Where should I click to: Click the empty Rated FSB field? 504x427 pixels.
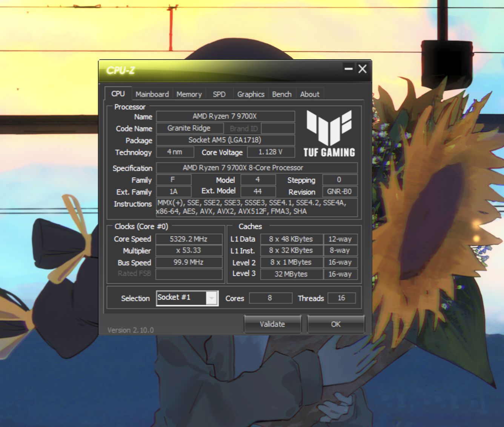(x=189, y=274)
